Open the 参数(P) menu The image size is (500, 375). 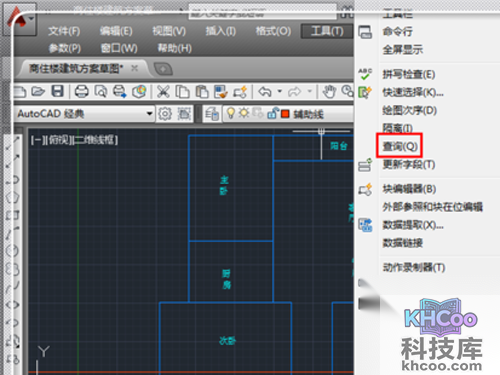(x=65, y=48)
